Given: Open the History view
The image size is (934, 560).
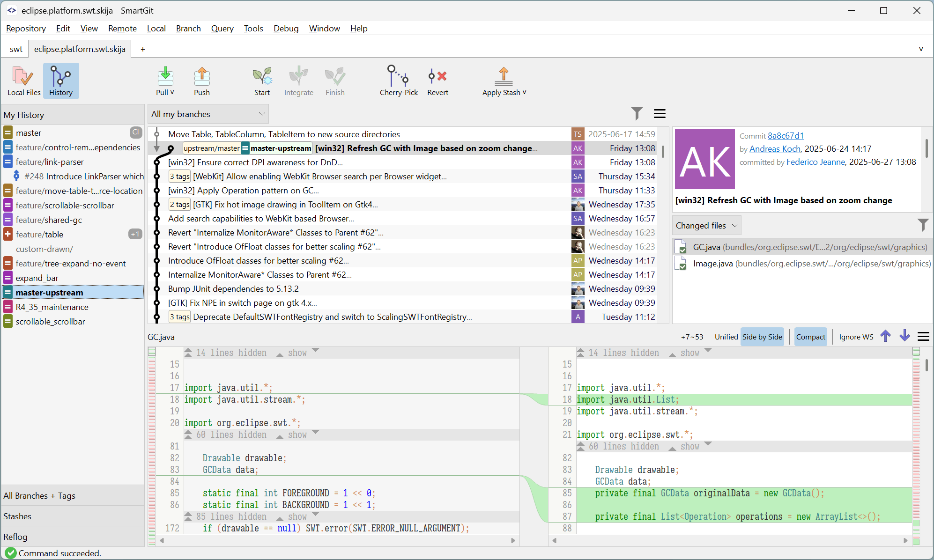Looking at the screenshot, I should coord(61,81).
